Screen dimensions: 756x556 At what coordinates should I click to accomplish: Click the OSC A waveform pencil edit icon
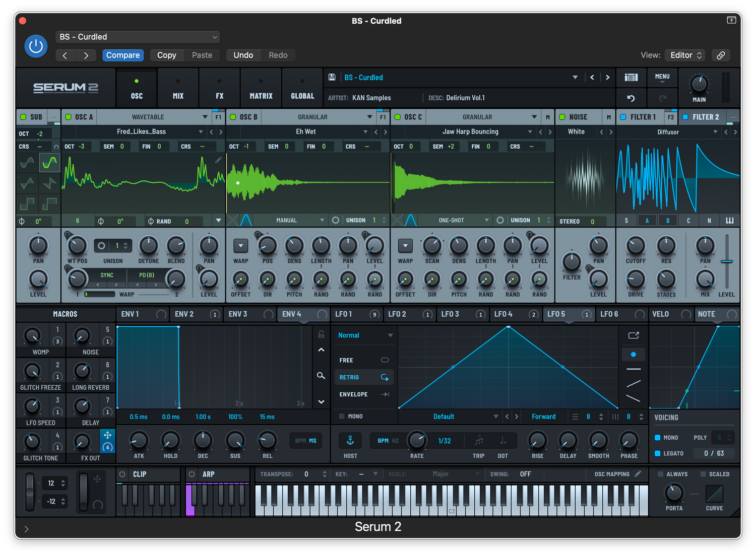pyautogui.click(x=218, y=160)
